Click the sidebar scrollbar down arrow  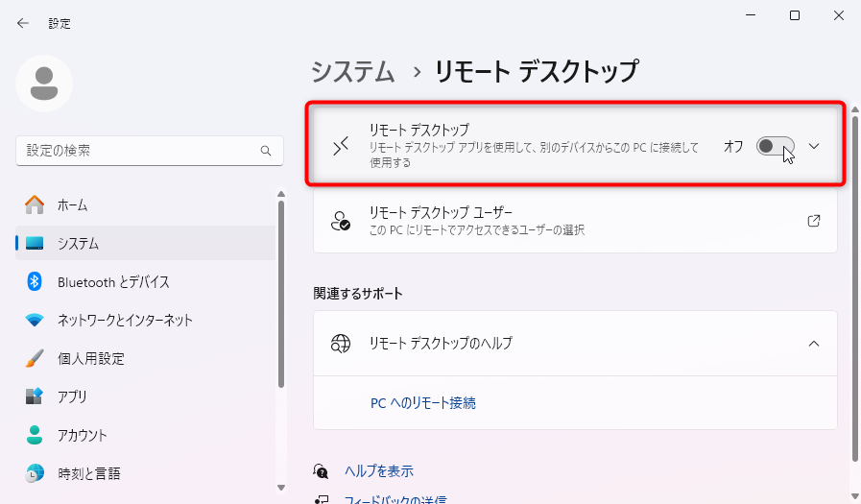(281, 488)
